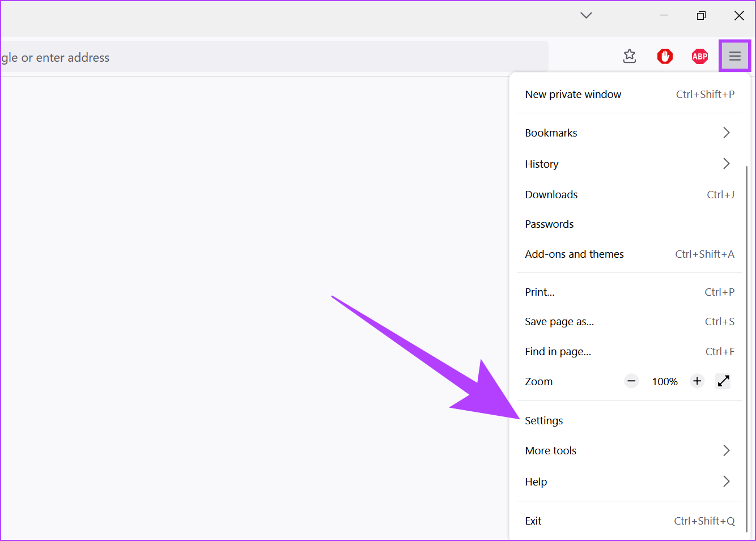Click the bookmark star tray toolbar icon

[630, 56]
